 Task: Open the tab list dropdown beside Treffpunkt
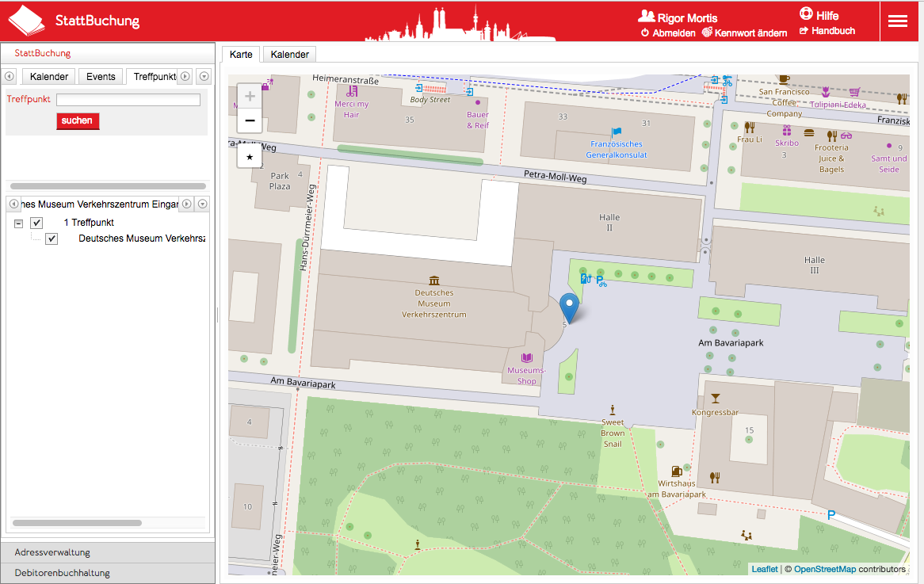pos(204,76)
